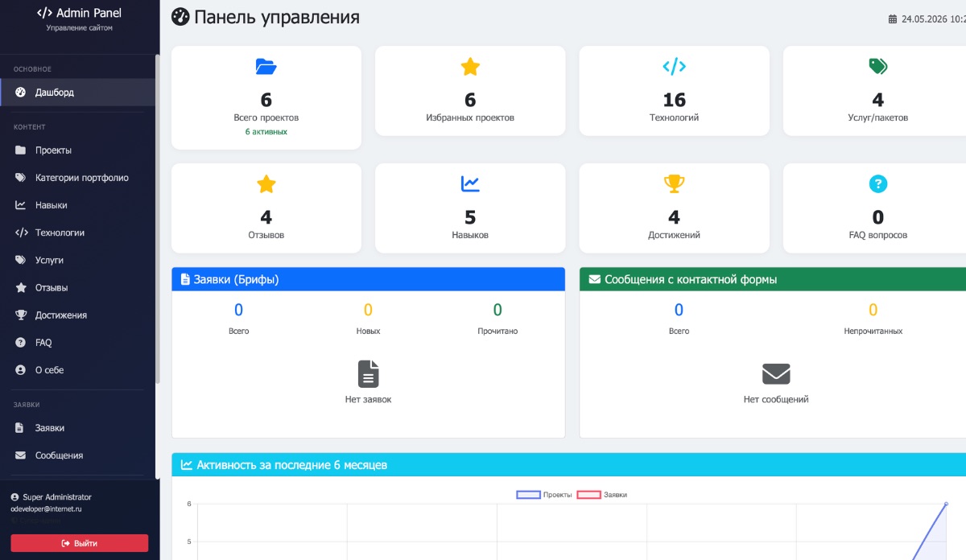
Task: Click the Управление сайтом subtitle
Action: [79, 28]
